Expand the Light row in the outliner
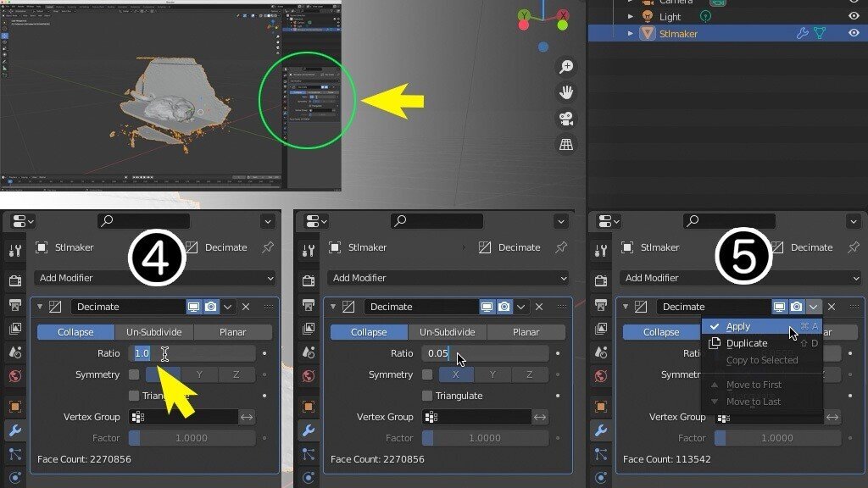The width and height of the screenshot is (868, 488). point(630,17)
